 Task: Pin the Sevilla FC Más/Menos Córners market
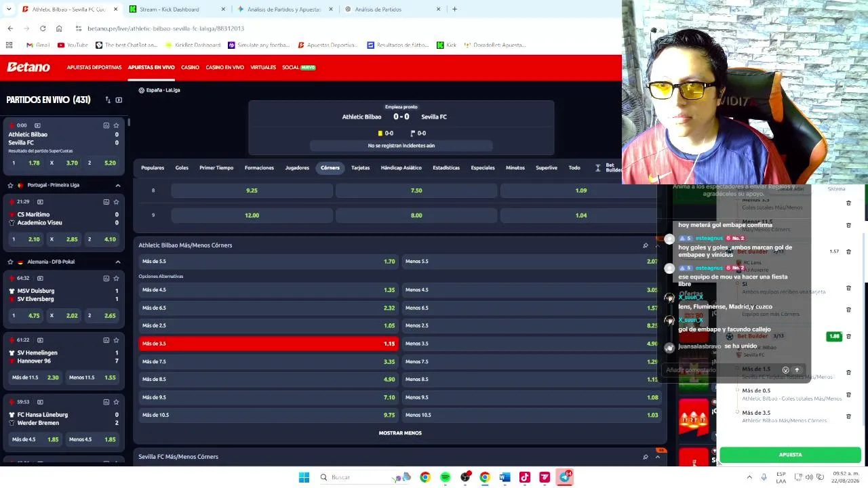coord(645,457)
